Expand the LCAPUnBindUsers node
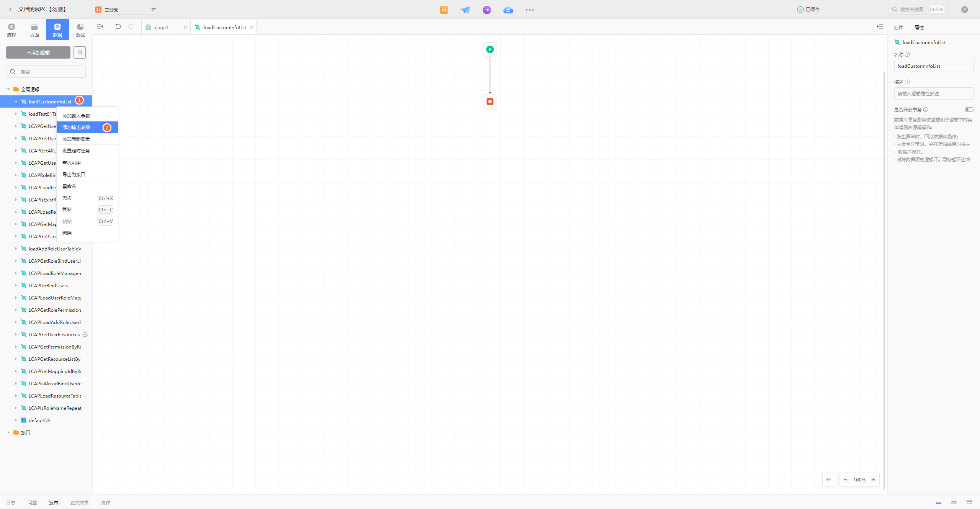This screenshot has height=509, width=980. [16, 285]
